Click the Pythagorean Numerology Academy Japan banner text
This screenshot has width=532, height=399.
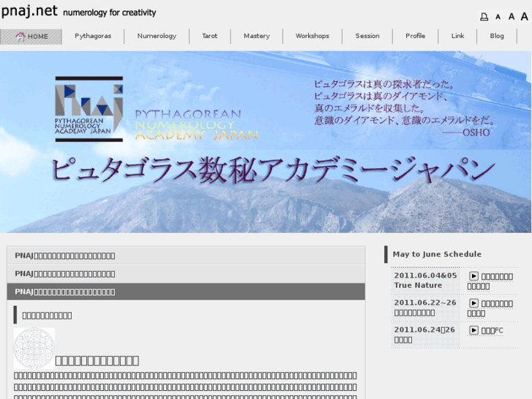click(x=196, y=124)
